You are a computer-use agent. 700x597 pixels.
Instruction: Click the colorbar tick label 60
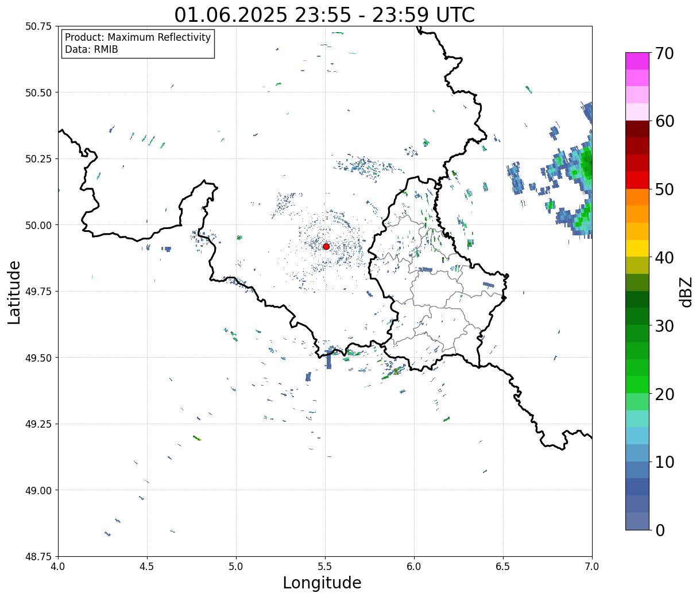(x=664, y=121)
